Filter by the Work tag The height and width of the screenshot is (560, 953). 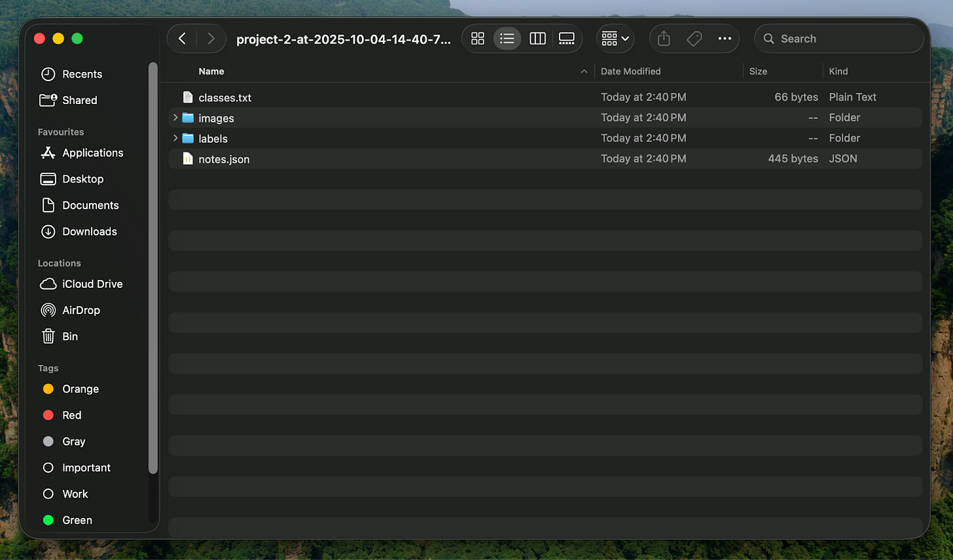(75, 494)
